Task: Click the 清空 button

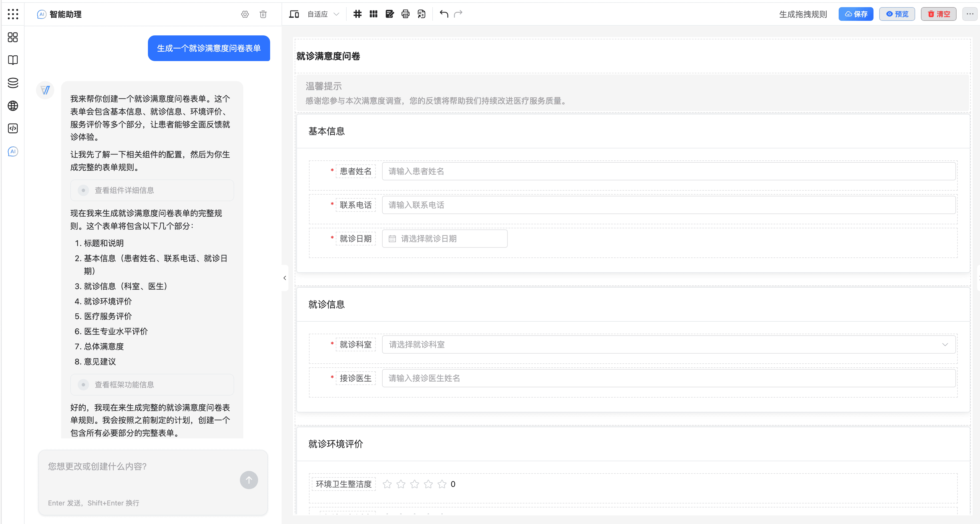Action: (x=939, y=14)
